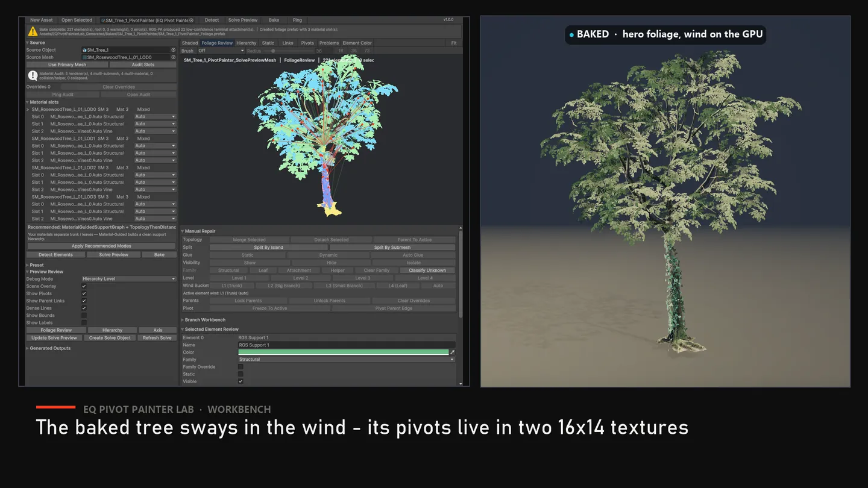Click the Classify Unknown button
The image size is (868, 488).
(427, 271)
